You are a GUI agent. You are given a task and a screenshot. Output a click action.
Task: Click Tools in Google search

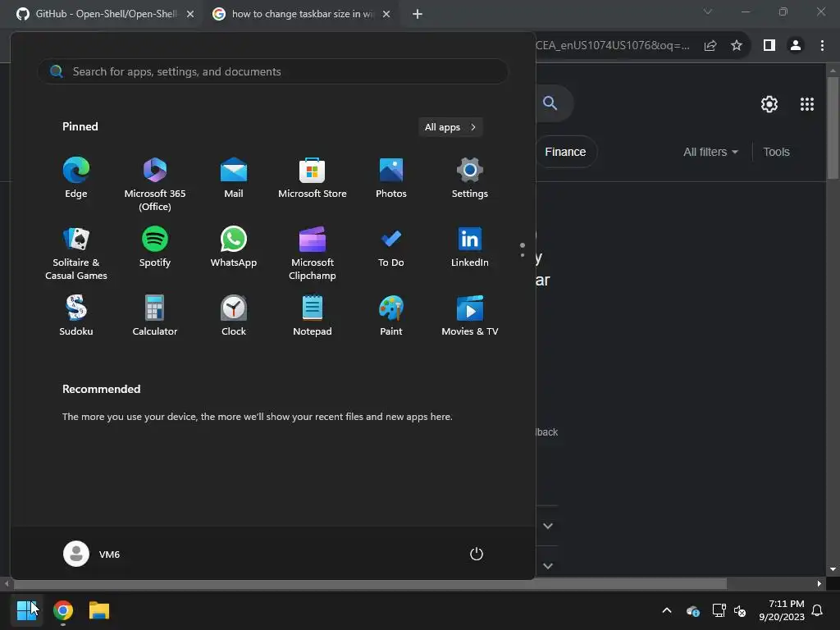tap(776, 152)
